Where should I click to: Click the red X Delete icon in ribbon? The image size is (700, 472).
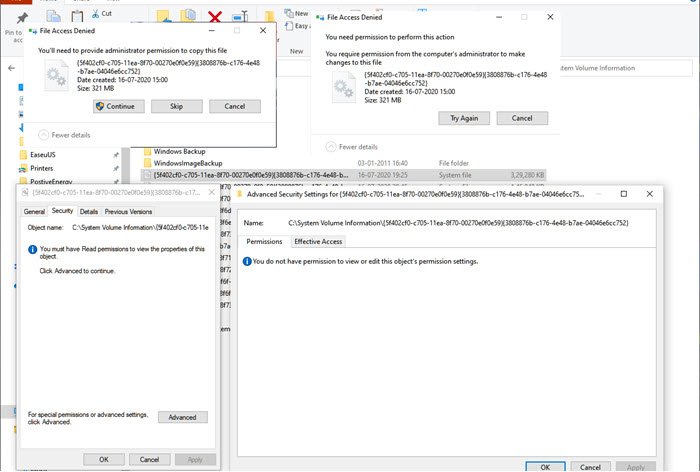coord(215,17)
